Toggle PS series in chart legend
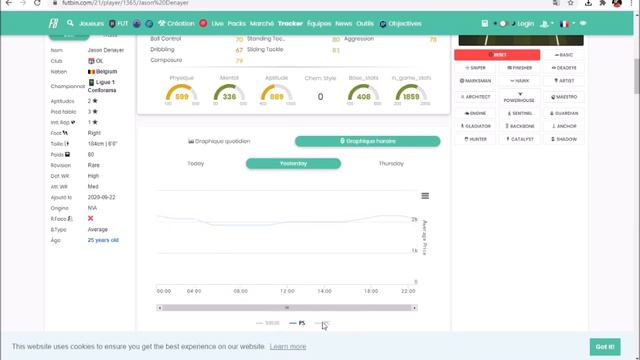This screenshot has height=360, width=640. coord(297,323)
